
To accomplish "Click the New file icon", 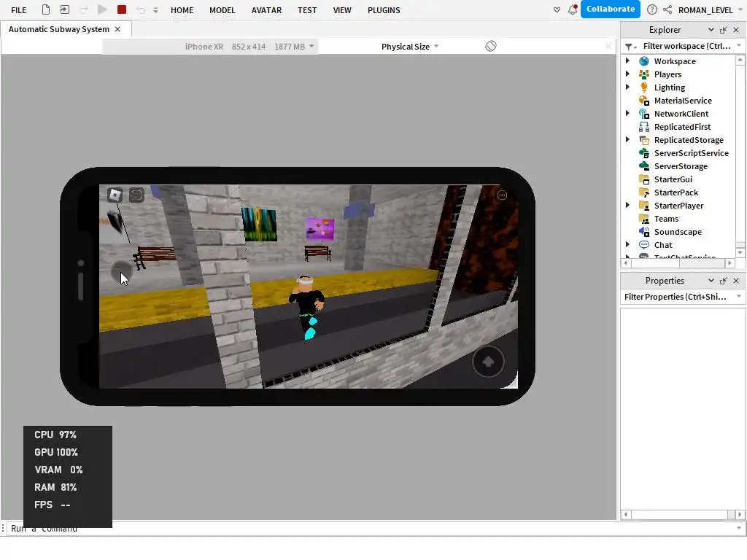I will pos(46,9).
